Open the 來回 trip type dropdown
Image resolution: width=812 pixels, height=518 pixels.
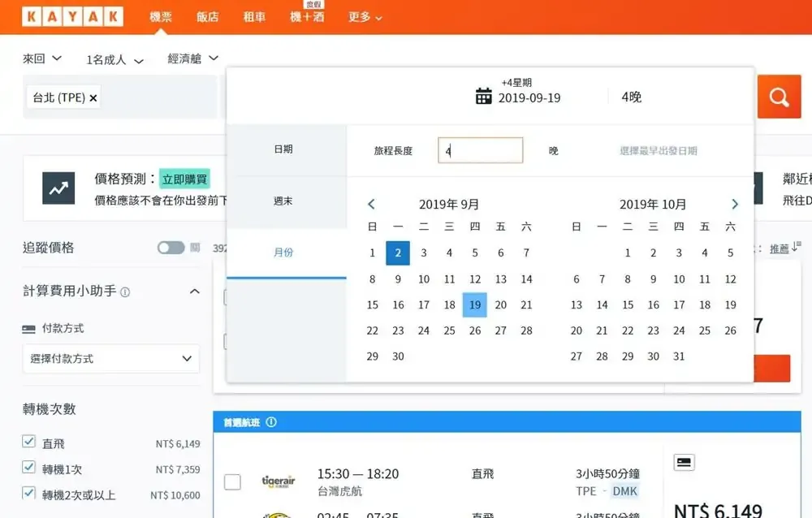point(42,58)
